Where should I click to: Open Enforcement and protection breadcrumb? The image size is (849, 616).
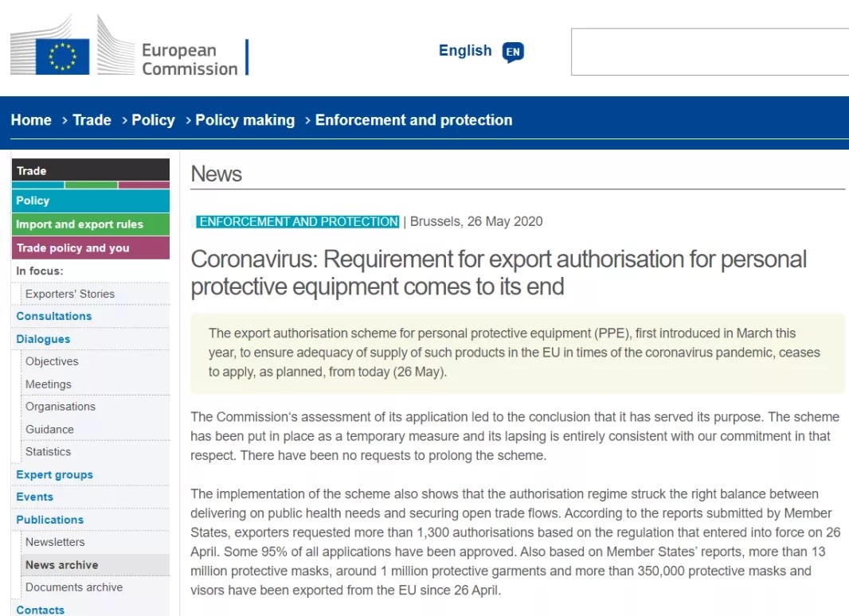(413, 120)
